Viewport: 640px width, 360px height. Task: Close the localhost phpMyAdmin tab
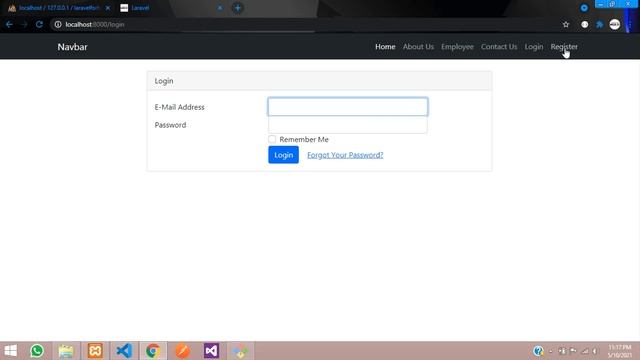pyautogui.click(x=108, y=8)
